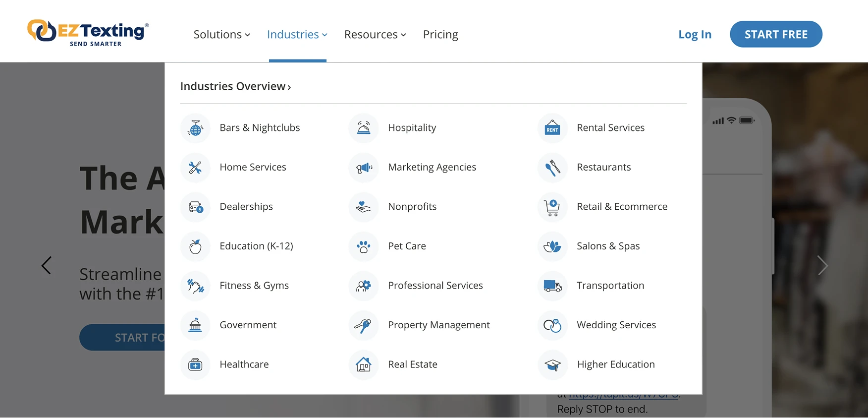Click the Healthcare medical kit icon
This screenshot has width=868, height=418.
pos(195,365)
